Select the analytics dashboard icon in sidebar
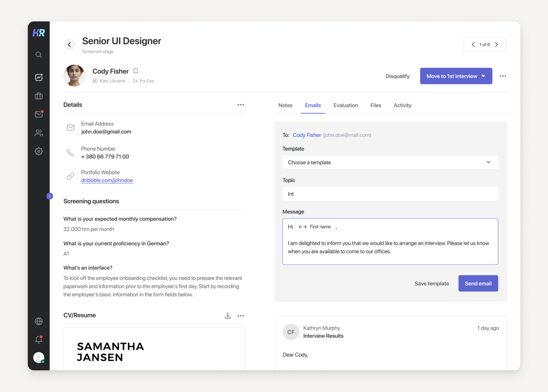The width and height of the screenshot is (548, 392). 39,77
